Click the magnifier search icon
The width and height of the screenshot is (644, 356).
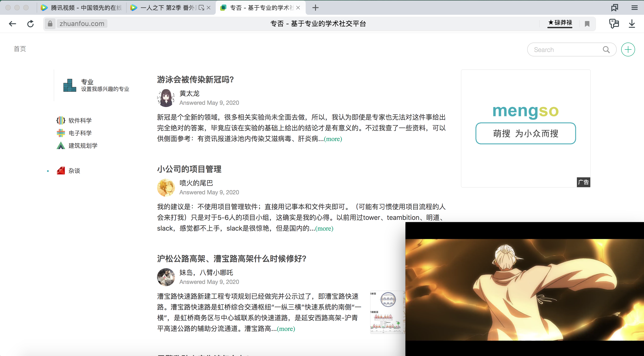[x=606, y=49]
